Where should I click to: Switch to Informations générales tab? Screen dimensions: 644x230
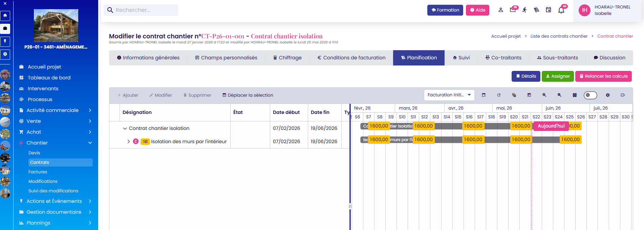148,58
